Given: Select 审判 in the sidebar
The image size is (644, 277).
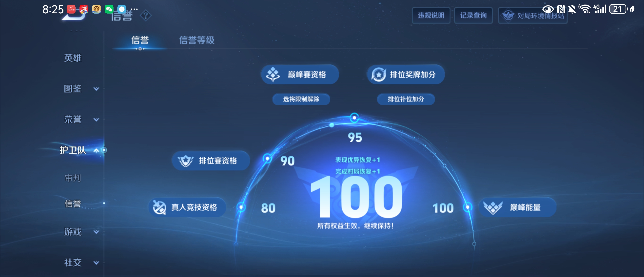Looking at the screenshot, I should (x=73, y=178).
